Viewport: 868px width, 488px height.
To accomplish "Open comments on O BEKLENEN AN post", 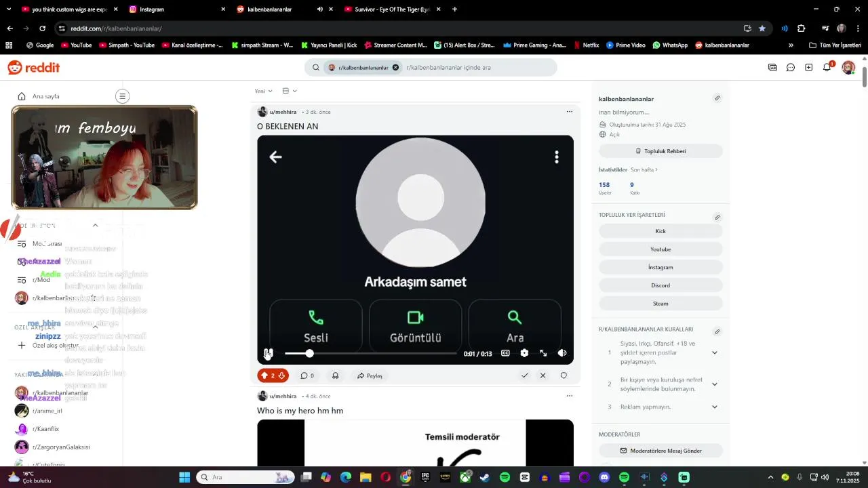I will tap(307, 375).
